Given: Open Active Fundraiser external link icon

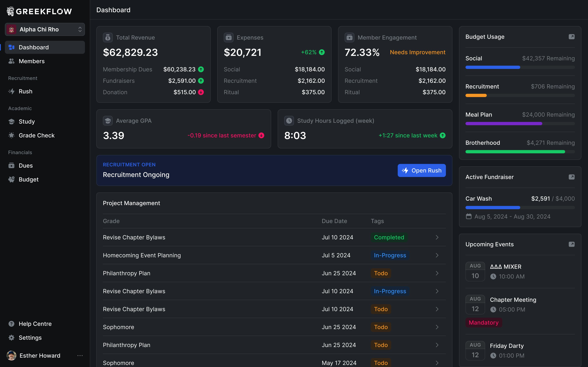Looking at the screenshot, I should (571, 177).
